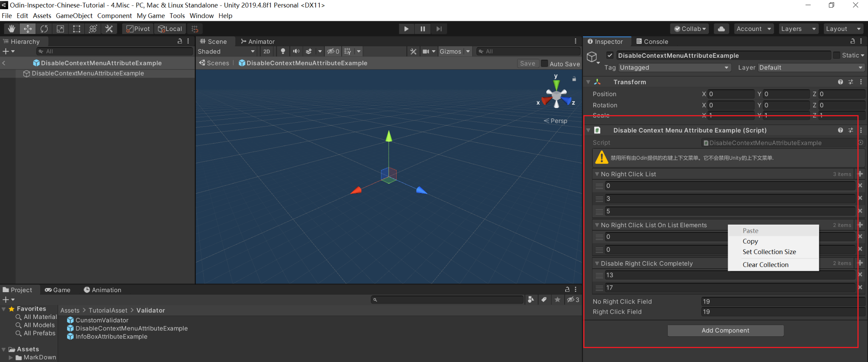
Task: Open the Layer dropdown (Default)
Action: coord(811,68)
